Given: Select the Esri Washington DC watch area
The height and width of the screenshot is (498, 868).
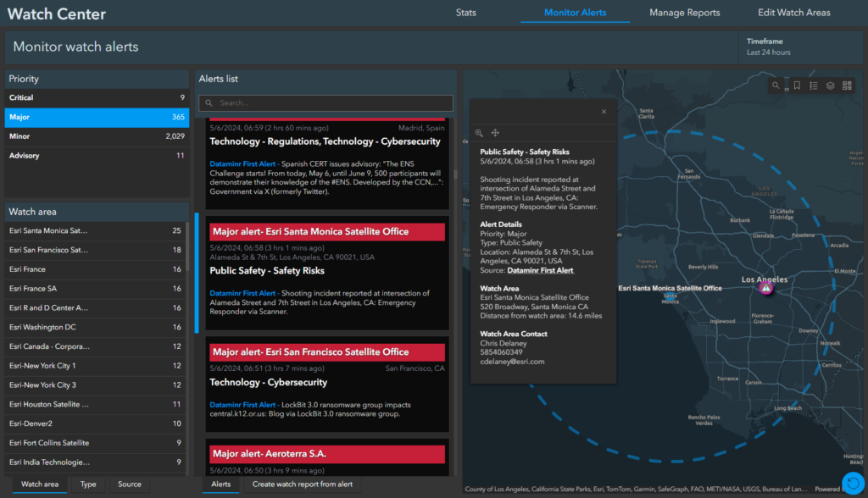Looking at the screenshot, I should tap(95, 327).
